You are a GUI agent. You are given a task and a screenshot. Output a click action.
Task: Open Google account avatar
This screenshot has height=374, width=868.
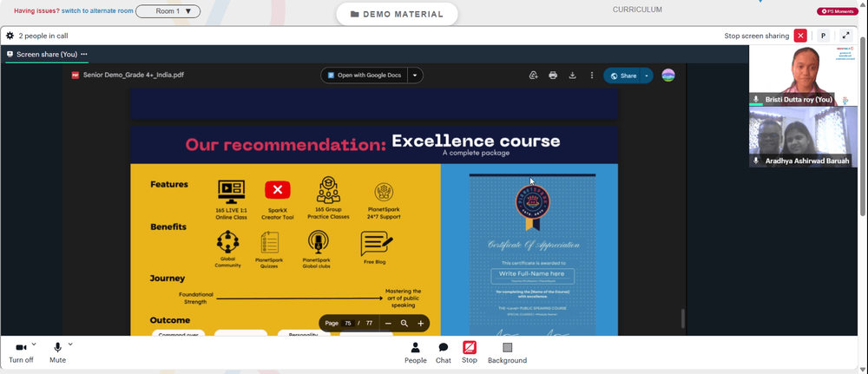click(x=668, y=75)
